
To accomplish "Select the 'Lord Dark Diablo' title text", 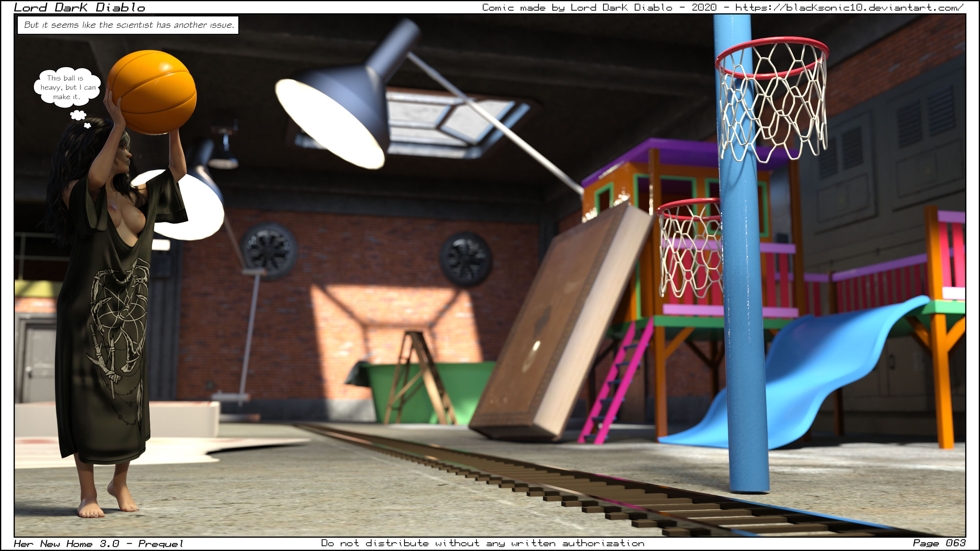I will coord(80,7).
